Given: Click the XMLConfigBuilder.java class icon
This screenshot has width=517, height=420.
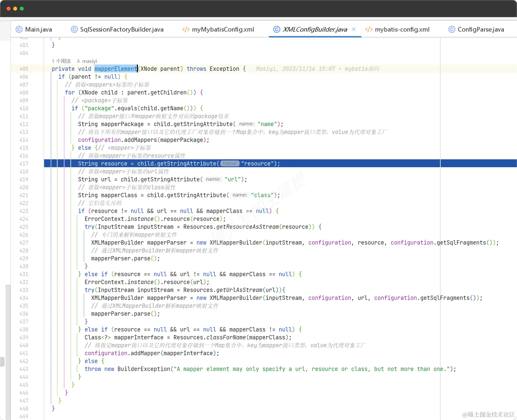Looking at the screenshot, I should tap(277, 29).
